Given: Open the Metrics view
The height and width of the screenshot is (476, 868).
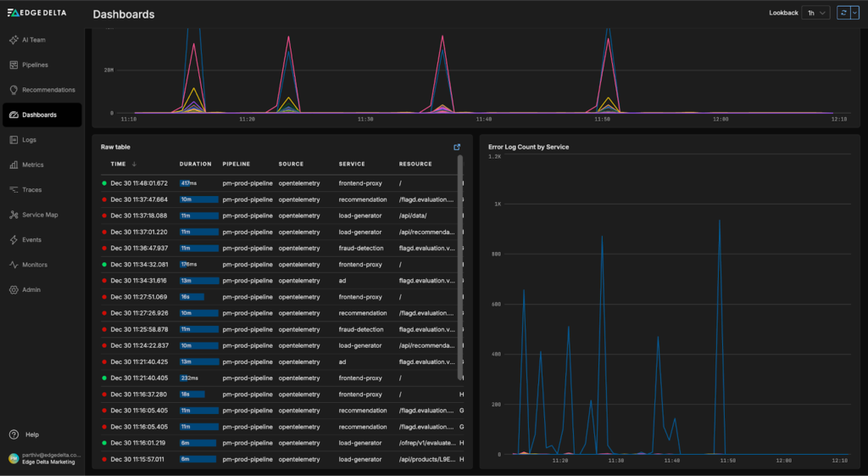Looking at the screenshot, I should point(32,165).
